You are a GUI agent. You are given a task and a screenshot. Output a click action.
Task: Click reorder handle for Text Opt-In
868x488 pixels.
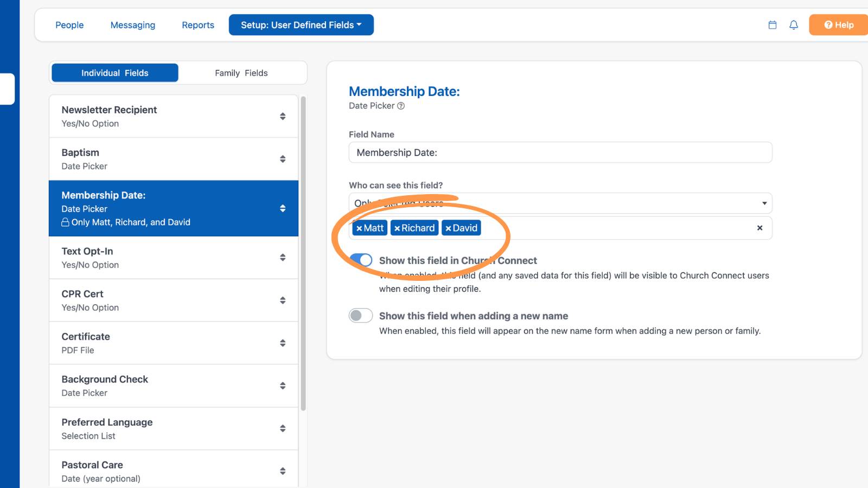pyautogui.click(x=283, y=258)
